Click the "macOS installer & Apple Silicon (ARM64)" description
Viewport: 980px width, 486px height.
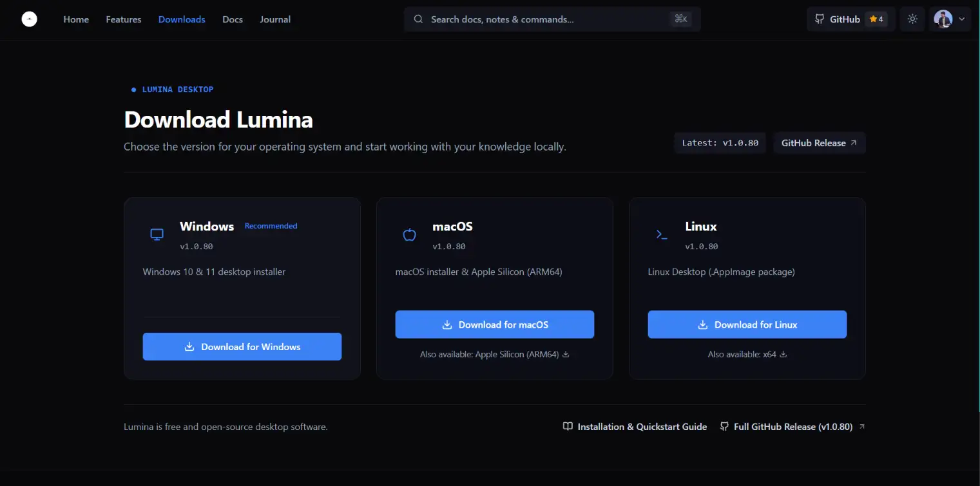[479, 272]
